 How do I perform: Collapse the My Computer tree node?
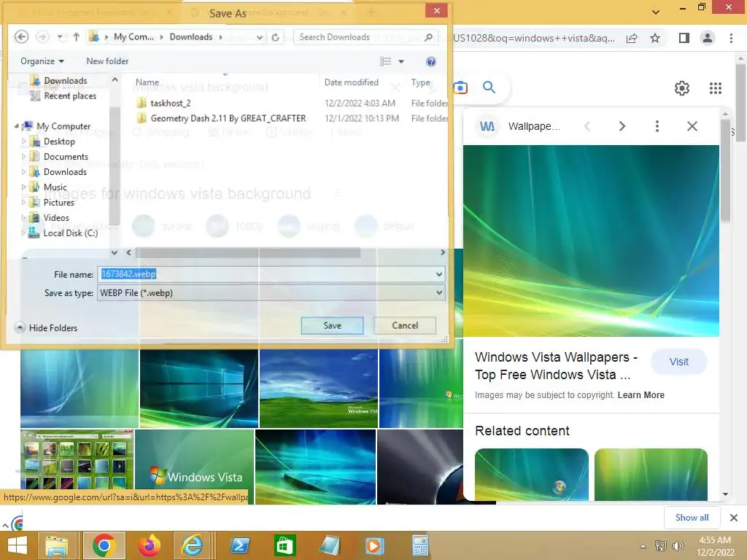click(x=17, y=126)
